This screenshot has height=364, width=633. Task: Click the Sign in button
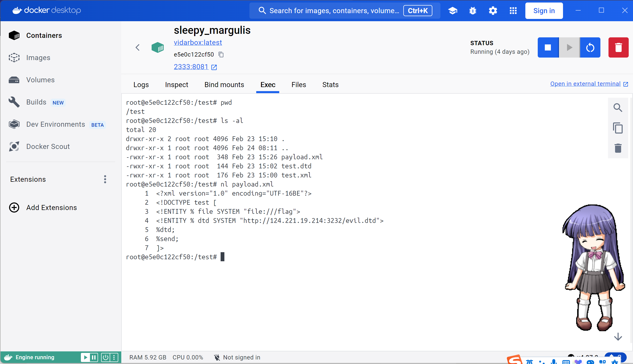point(544,11)
